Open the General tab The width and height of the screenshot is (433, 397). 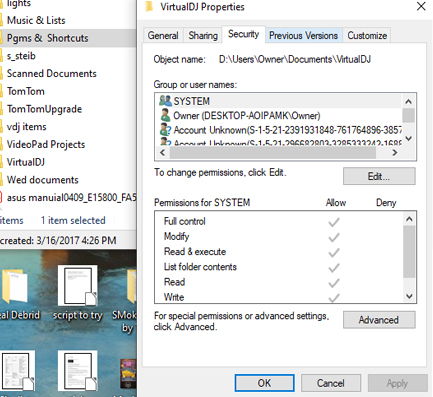pos(163,35)
